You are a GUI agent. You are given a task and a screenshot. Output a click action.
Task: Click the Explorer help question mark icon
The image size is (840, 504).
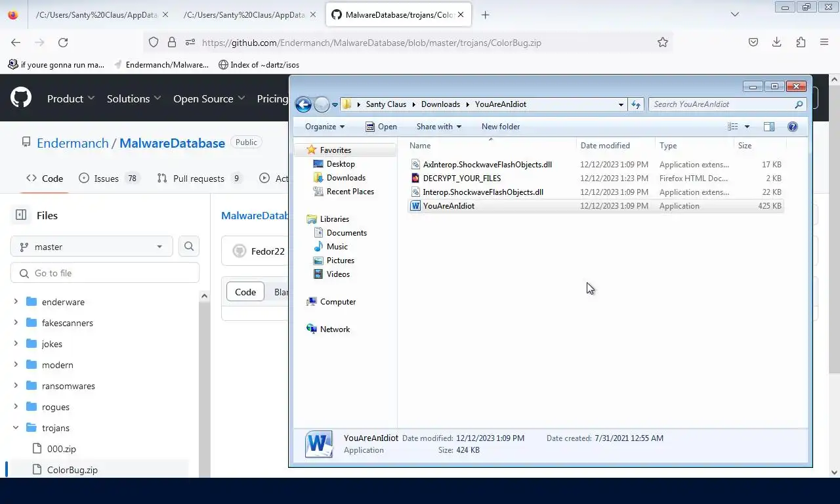pos(793,127)
